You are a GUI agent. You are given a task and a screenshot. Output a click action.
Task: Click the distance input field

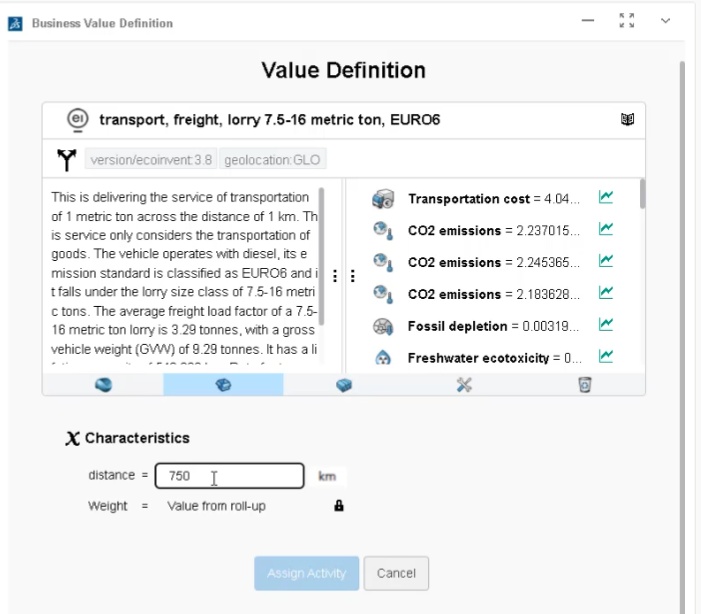coord(230,476)
